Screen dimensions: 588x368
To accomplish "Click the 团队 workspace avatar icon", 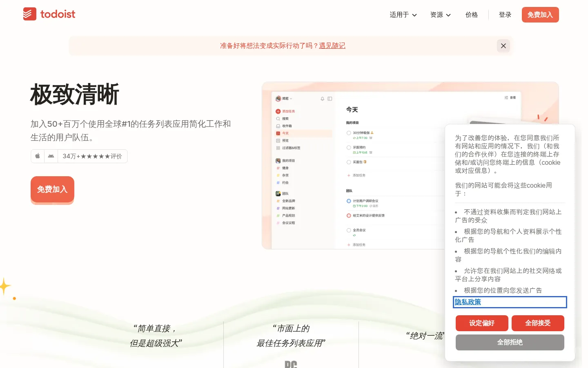I will [x=278, y=193].
